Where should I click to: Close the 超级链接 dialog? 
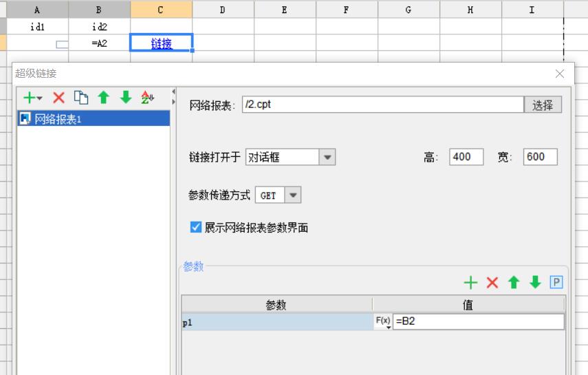click(x=560, y=74)
